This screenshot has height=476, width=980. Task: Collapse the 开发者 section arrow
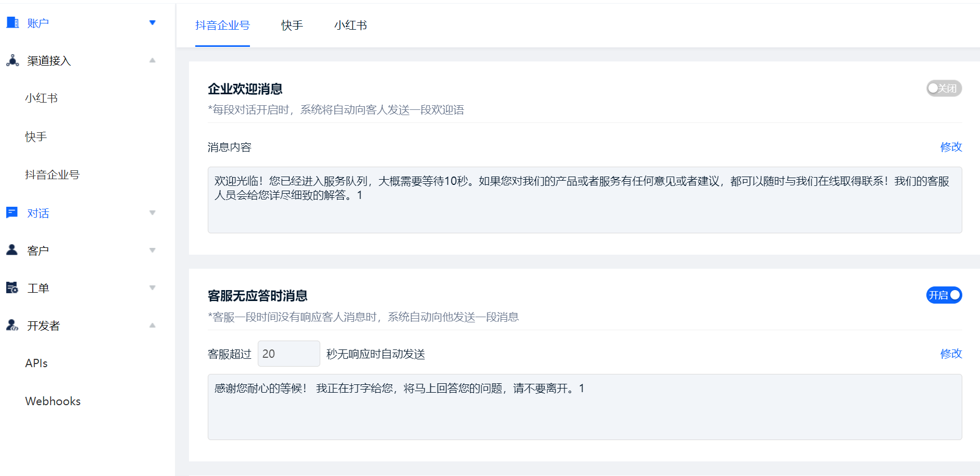pos(153,325)
